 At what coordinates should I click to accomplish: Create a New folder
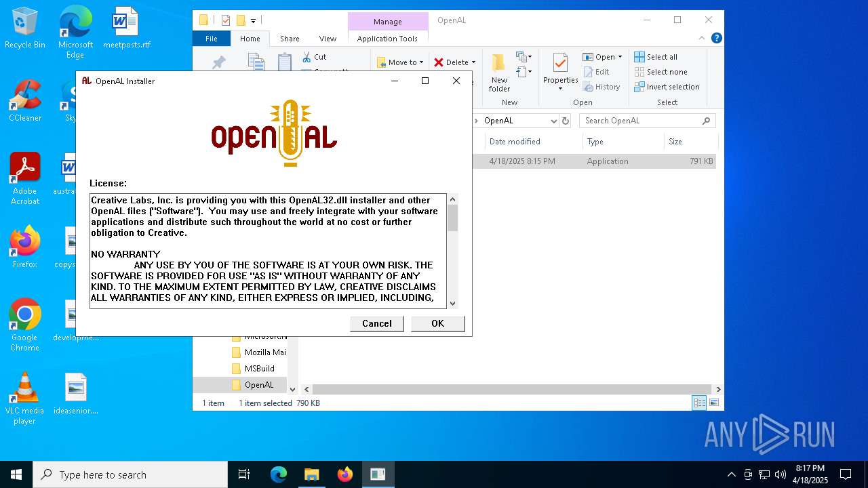(x=499, y=73)
